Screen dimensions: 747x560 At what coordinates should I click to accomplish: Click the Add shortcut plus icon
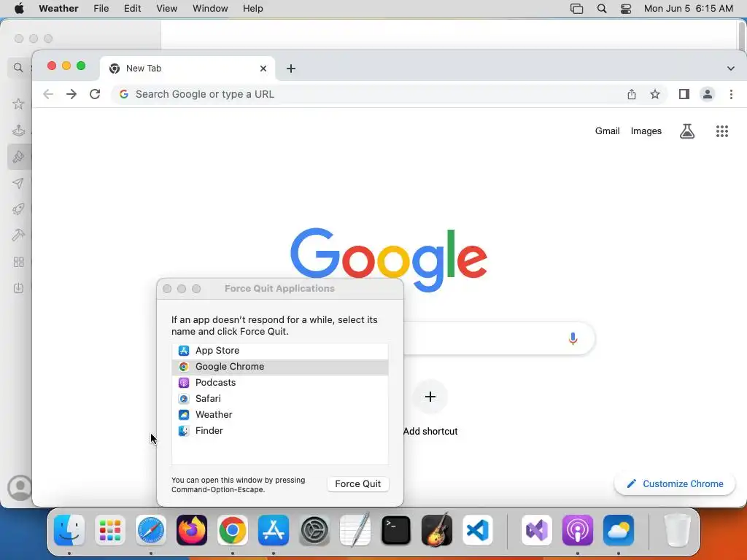[x=430, y=397]
